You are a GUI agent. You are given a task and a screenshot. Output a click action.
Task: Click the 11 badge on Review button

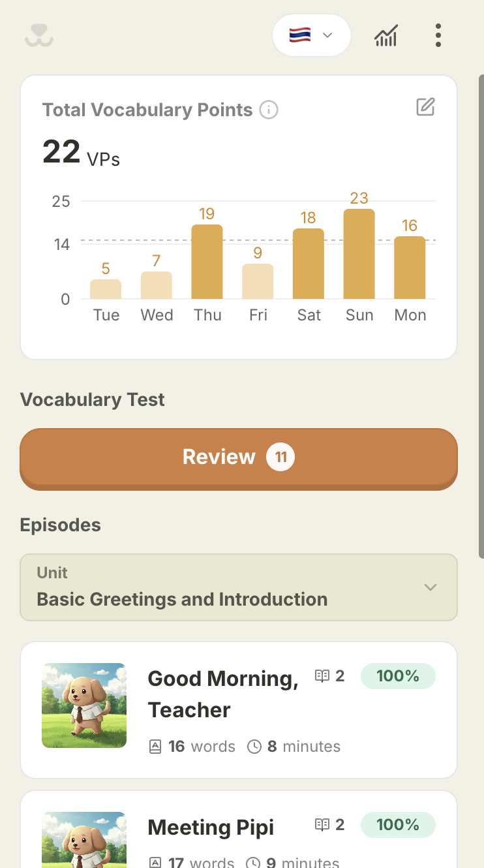[x=280, y=457]
